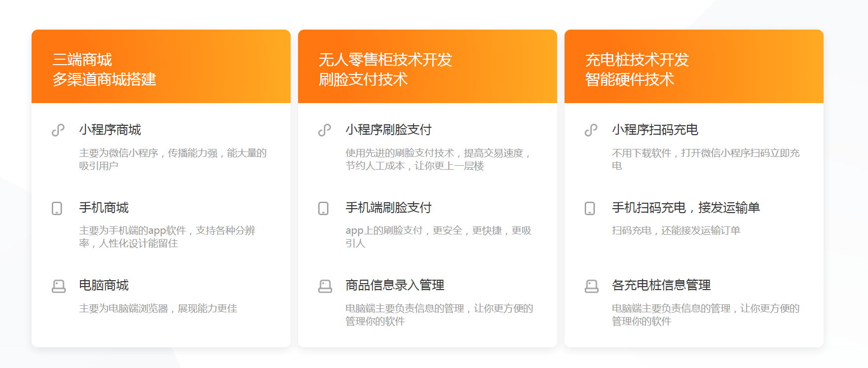Open the 小程序商城 heading
Image resolution: width=868 pixels, height=368 pixels.
click(110, 130)
